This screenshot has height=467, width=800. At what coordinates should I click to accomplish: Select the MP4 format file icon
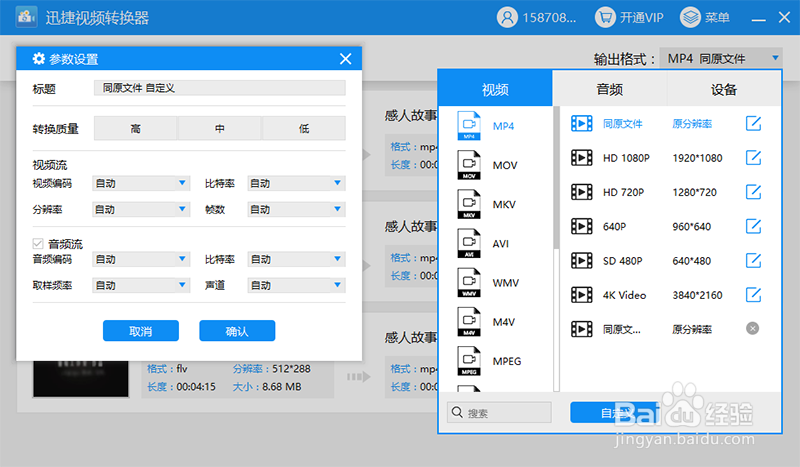click(469, 126)
